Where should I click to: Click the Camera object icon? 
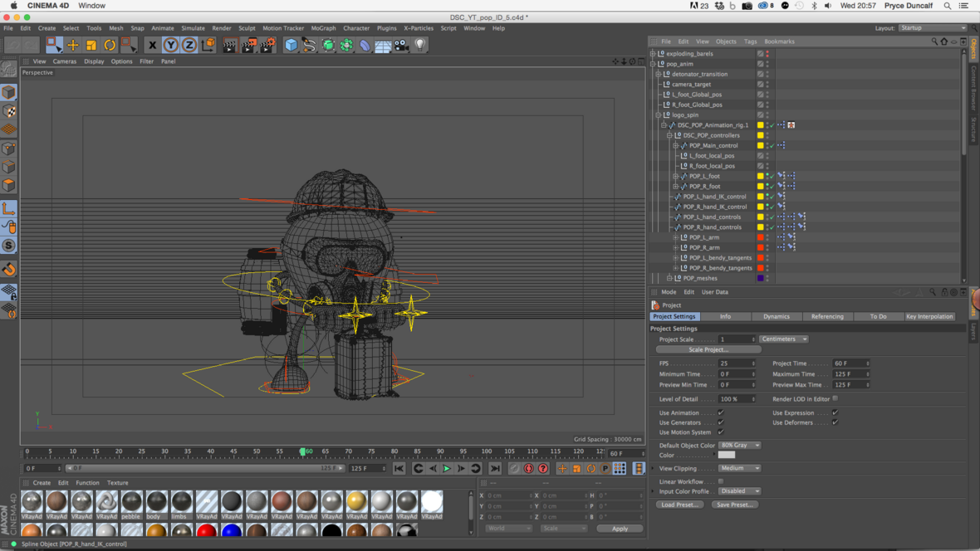click(x=402, y=45)
